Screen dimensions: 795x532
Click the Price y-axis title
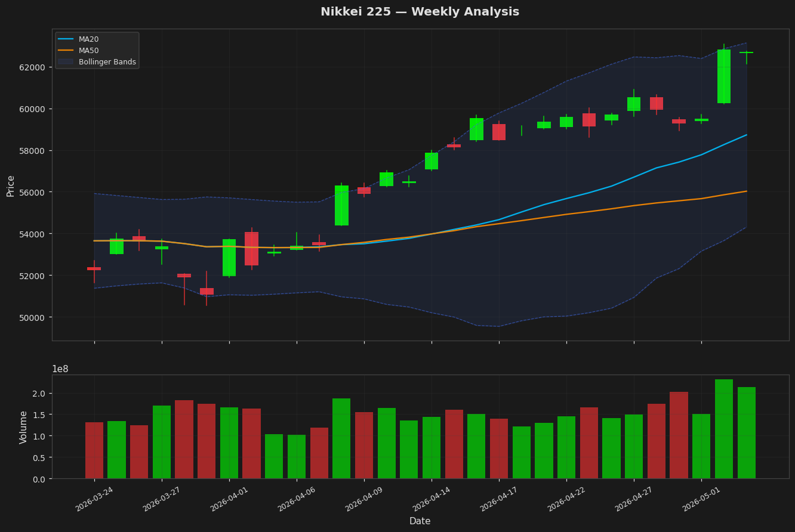click(x=11, y=185)
